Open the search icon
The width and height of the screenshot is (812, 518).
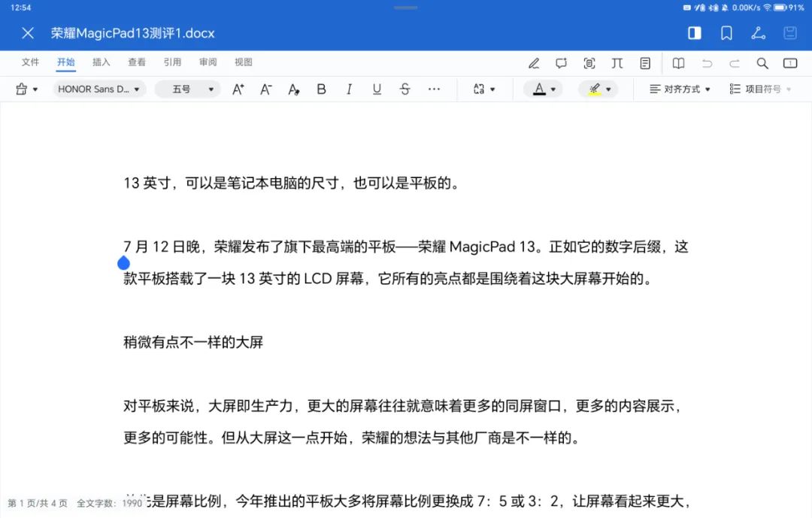click(x=762, y=63)
